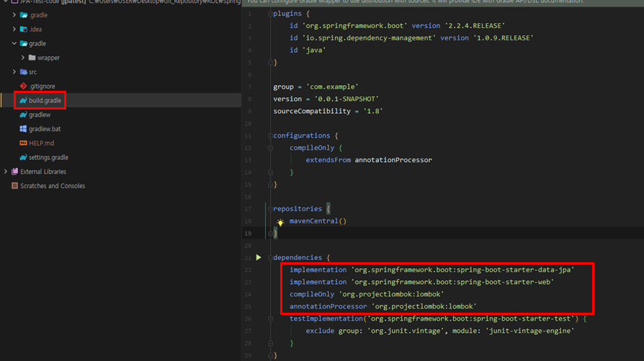
Task: Click '1.0.9.RELEASE' version string
Action: coord(503,37)
